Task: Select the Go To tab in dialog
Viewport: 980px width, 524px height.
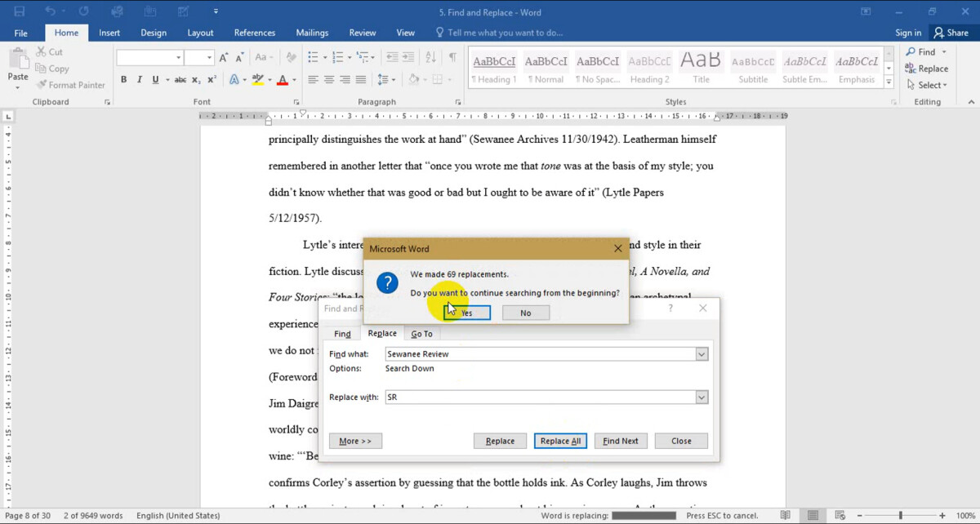Action: (422, 334)
